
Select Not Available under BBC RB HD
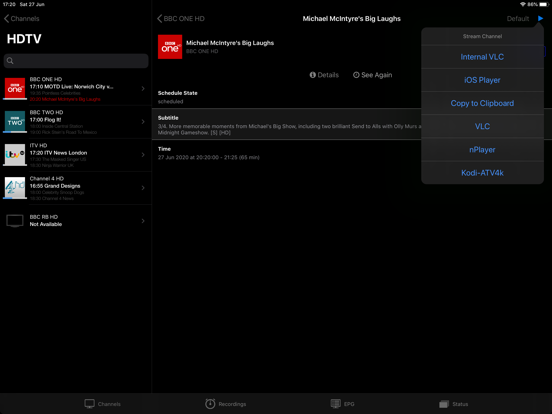pyautogui.click(x=46, y=224)
